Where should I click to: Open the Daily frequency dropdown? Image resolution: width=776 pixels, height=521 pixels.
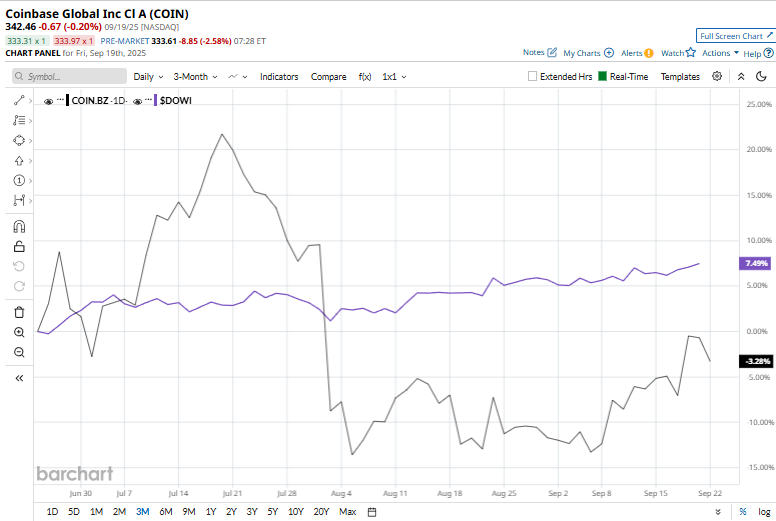pos(148,77)
